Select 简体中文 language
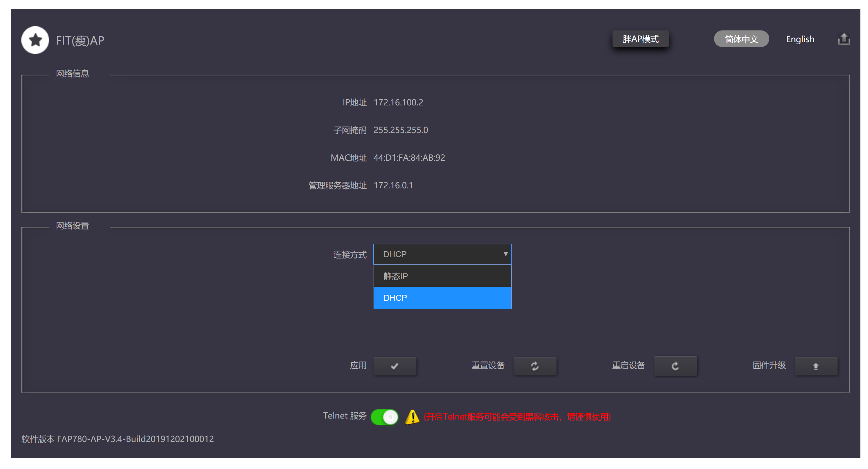This screenshot has height=469, width=868. pos(741,39)
